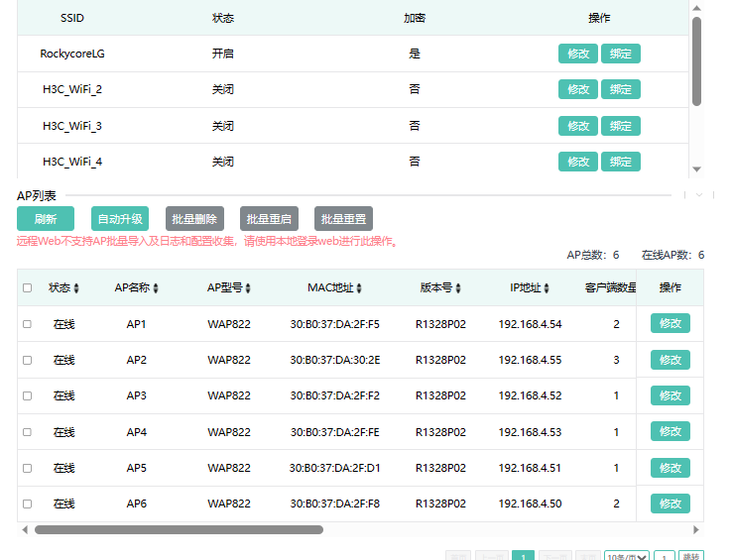Sort AP list by MAC地址 column
Viewport: 731px width, 560px height.
tap(359, 288)
